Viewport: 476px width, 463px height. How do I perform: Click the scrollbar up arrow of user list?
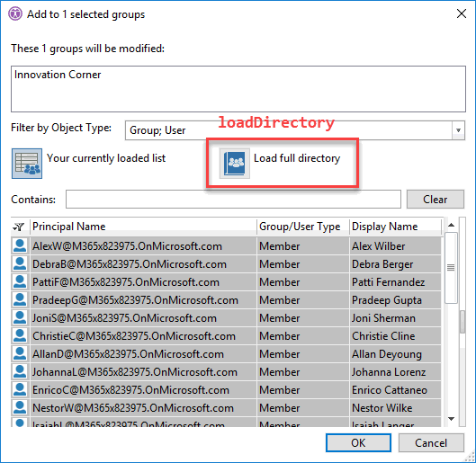[x=451, y=225]
